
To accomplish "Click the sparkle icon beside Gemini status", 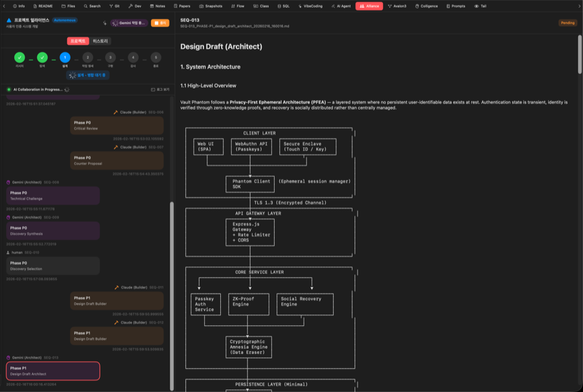I will point(105,23).
